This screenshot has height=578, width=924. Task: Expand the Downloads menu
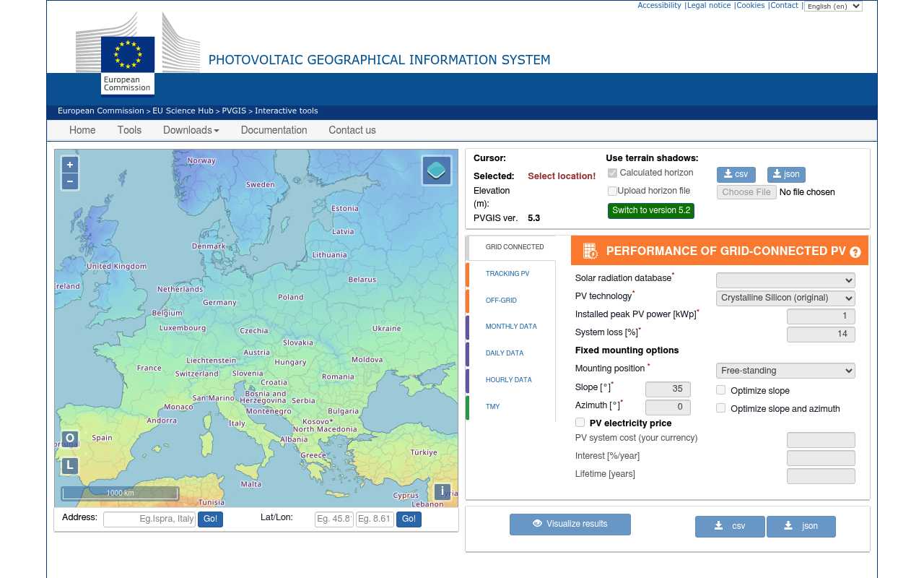[191, 130]
